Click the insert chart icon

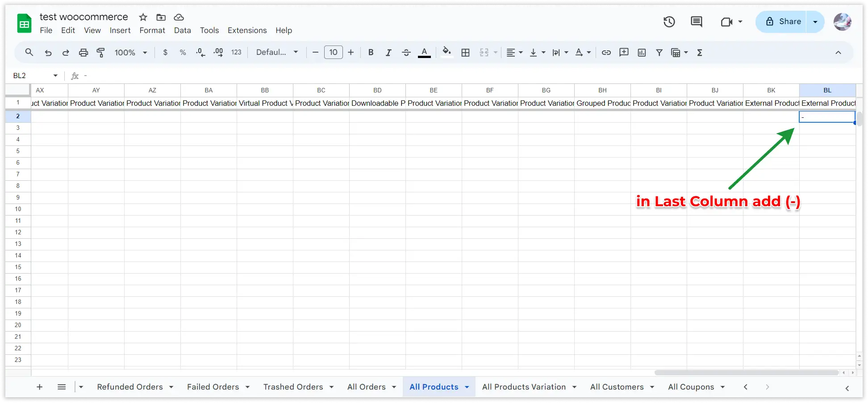click(x=642, y=53)
